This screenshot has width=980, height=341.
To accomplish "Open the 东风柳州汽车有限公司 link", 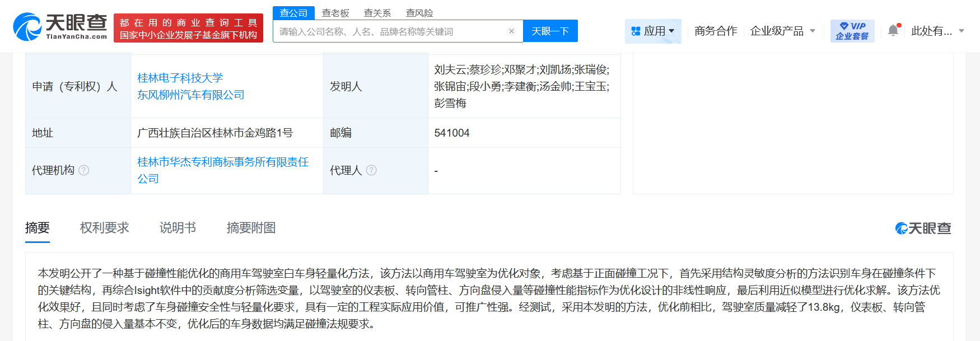I will tap(191, 95).
